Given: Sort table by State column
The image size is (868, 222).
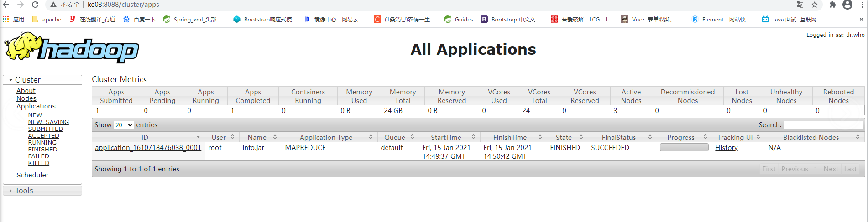Looking at the screenshot, I should click(x=567, y=137).
